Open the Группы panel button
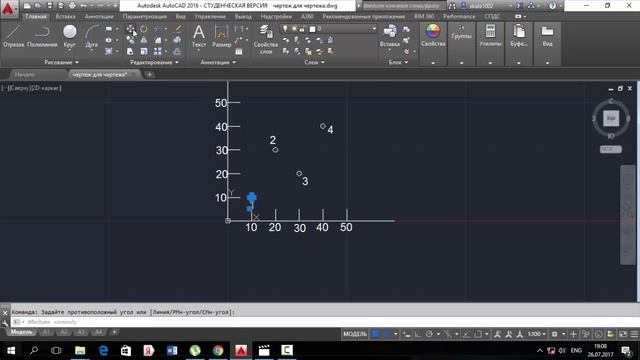This screenshot has height=360, width=640. click(x=462, y=43)
